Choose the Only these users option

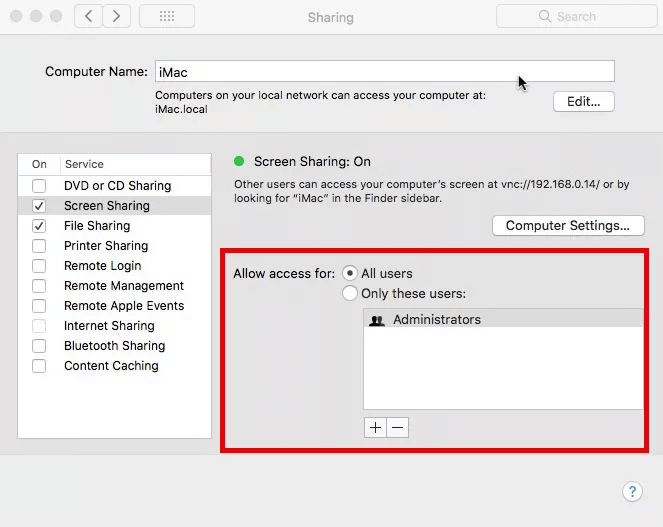[350, 293]
